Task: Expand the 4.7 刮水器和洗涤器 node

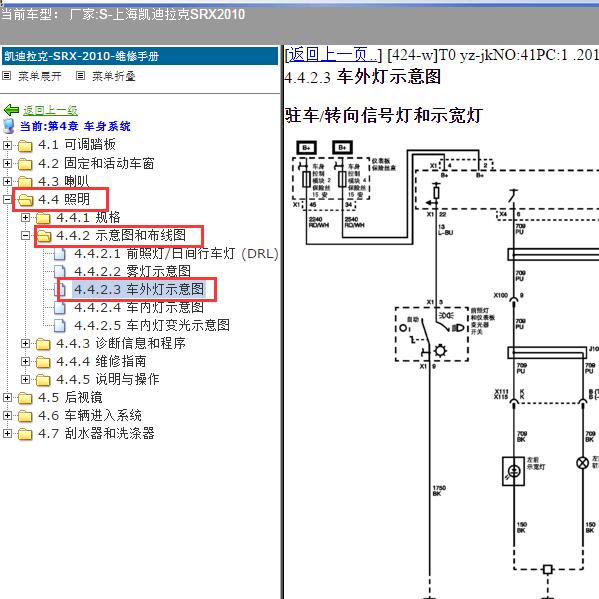Action: 7,433
